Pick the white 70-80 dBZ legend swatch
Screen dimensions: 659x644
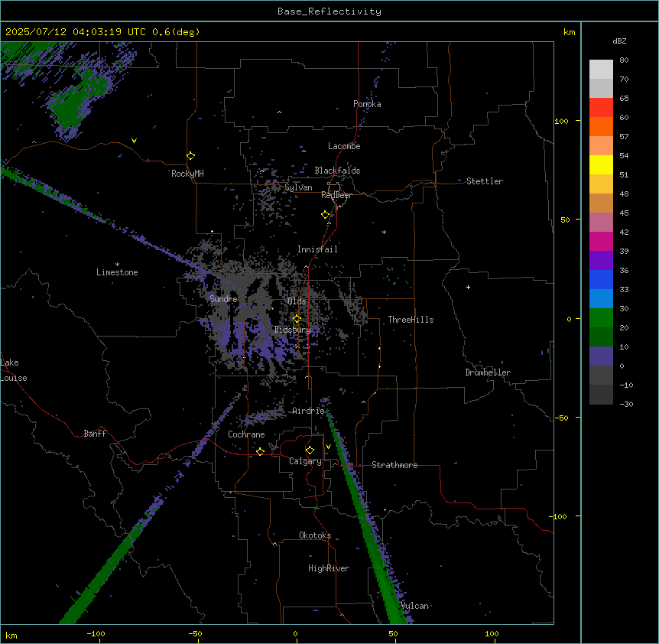click(x=601, y=70)
